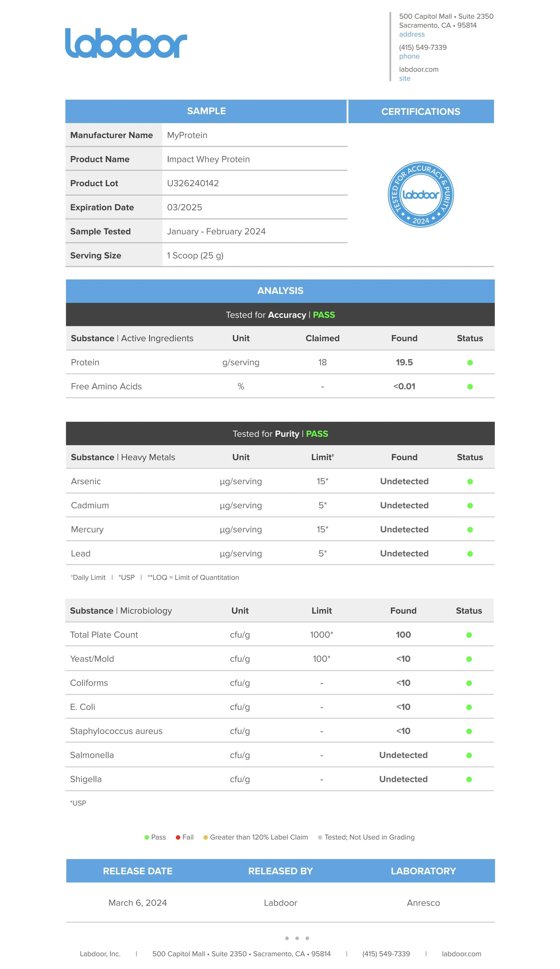Image resolution: width=560 pixels, height=969 pixels.
Task: Click the Tested for Accuracy & Purity seal
Action: 420,194
